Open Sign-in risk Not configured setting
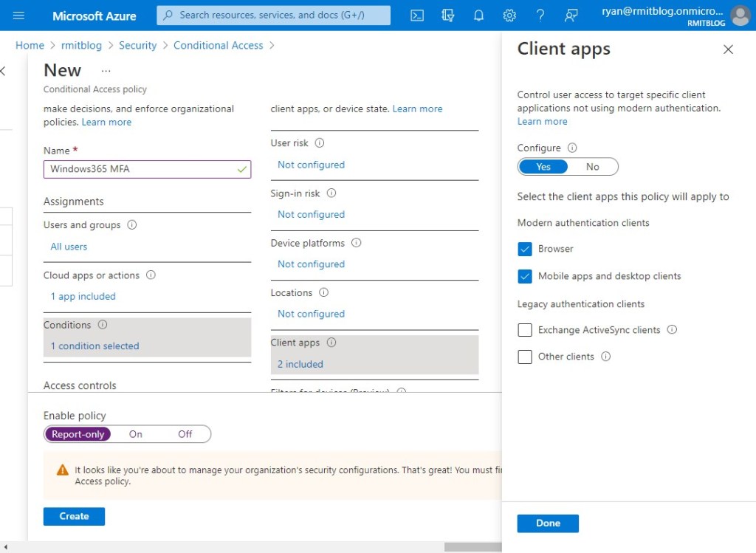Image resolution: width=756 pixels, height=553 pixels. coord(311,215)
